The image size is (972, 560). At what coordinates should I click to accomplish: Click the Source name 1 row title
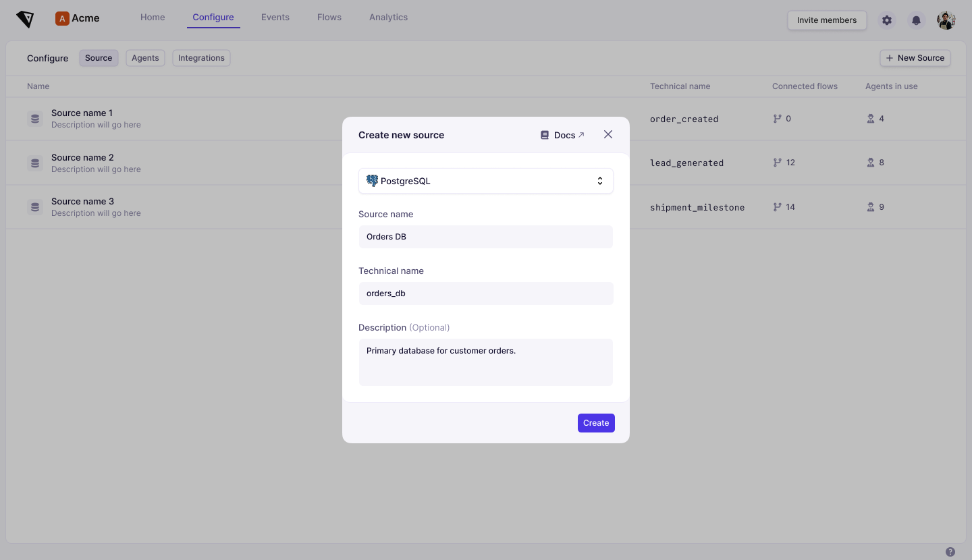click(82, 113)
